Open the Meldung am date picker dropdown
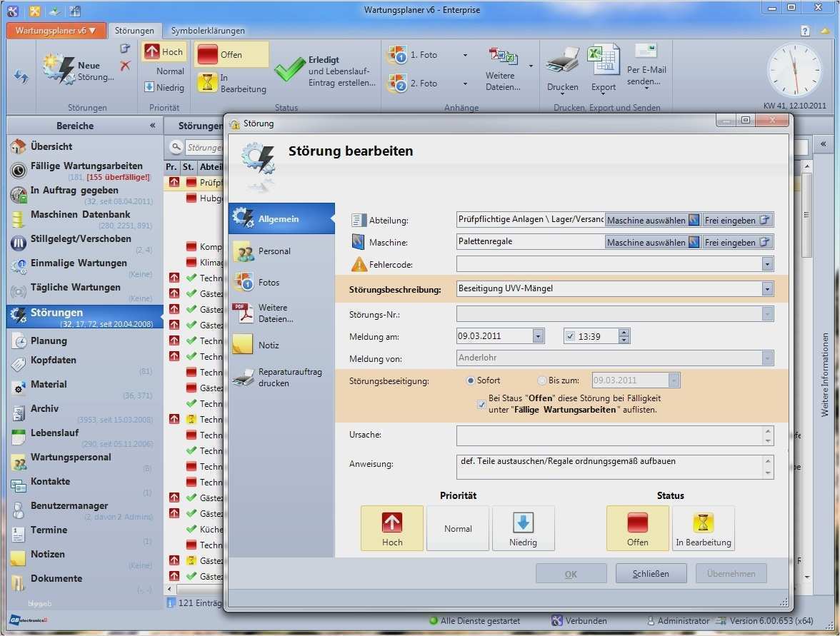The image size is (840, 636). click(x=538, y=336)
